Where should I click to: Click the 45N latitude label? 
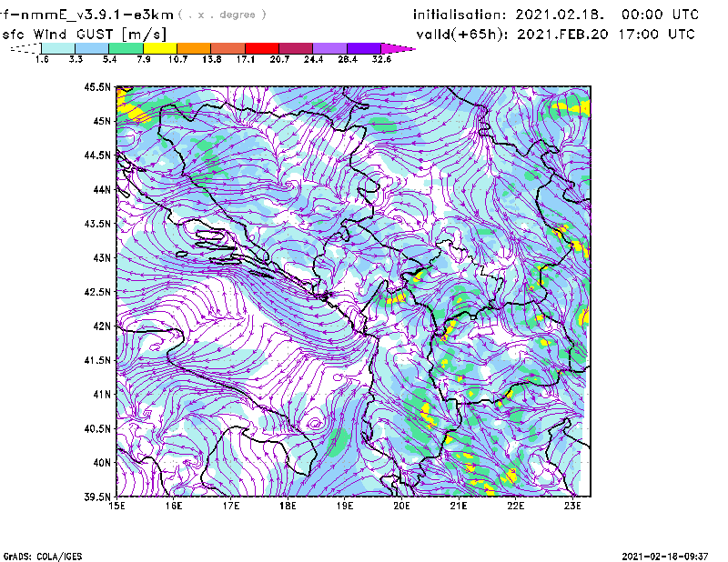point(102,121)
